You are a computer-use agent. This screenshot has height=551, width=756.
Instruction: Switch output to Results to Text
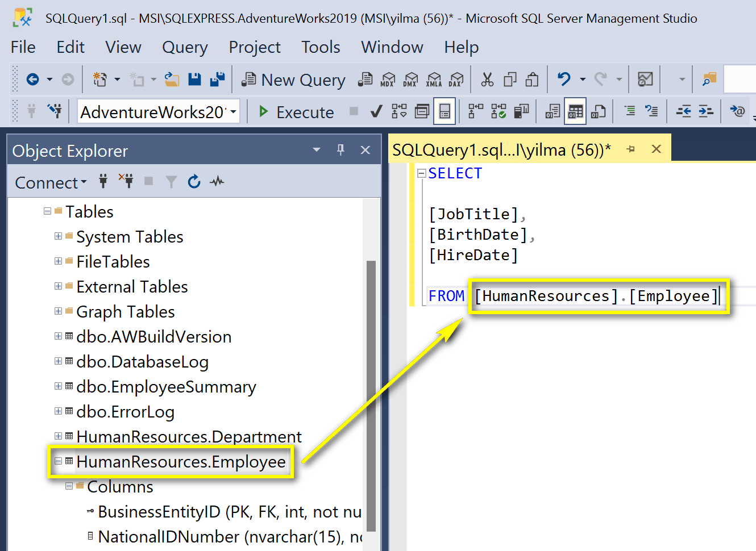[553, 111]
